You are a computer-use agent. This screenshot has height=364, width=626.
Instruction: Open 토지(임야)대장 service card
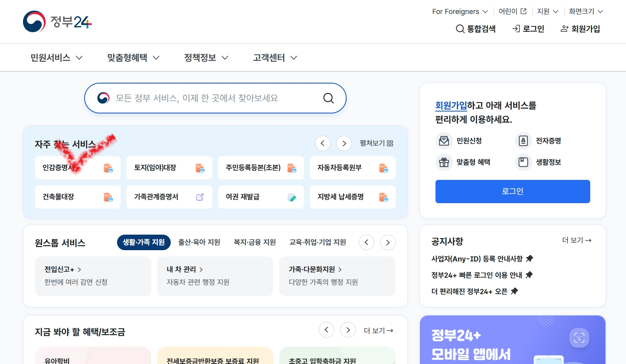pos(169,168)
